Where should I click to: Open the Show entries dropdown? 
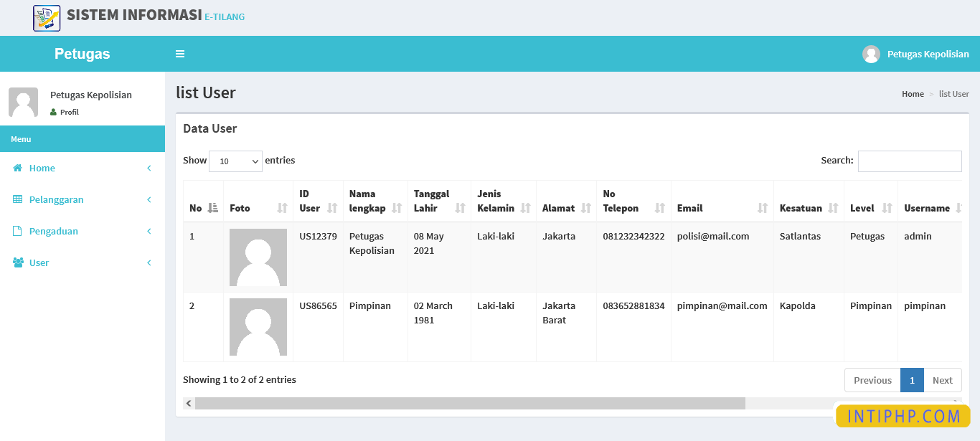point(235,161)
